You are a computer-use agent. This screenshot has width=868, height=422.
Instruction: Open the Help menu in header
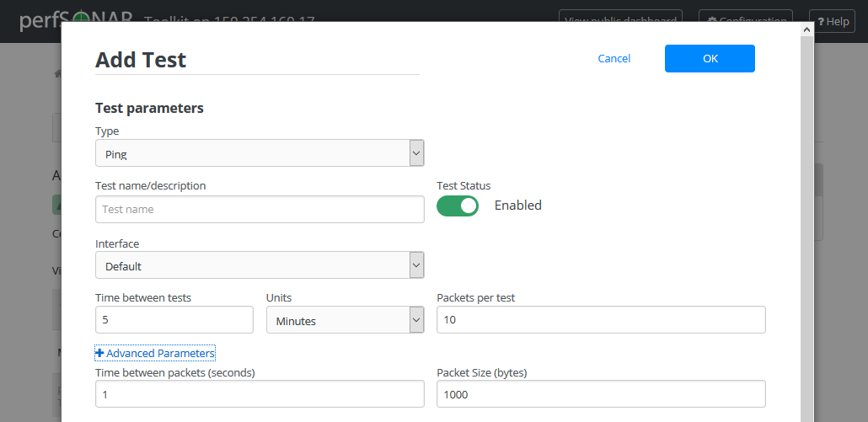click(x=832, y=21)
